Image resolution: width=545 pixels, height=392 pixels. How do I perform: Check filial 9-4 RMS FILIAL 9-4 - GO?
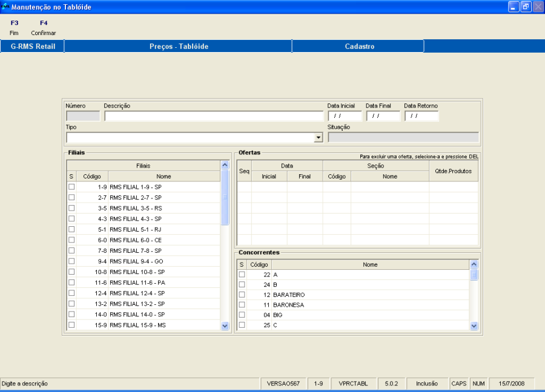tap(71, 261)
